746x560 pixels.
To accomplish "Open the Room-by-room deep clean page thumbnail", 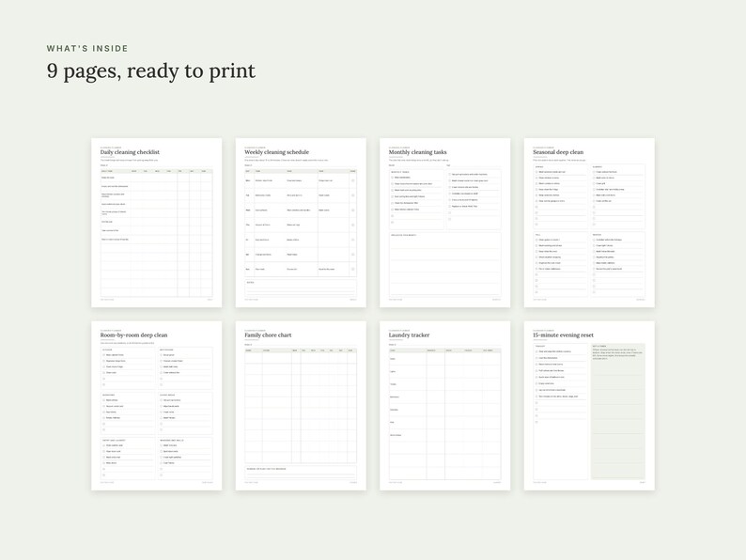I will 157,406.
